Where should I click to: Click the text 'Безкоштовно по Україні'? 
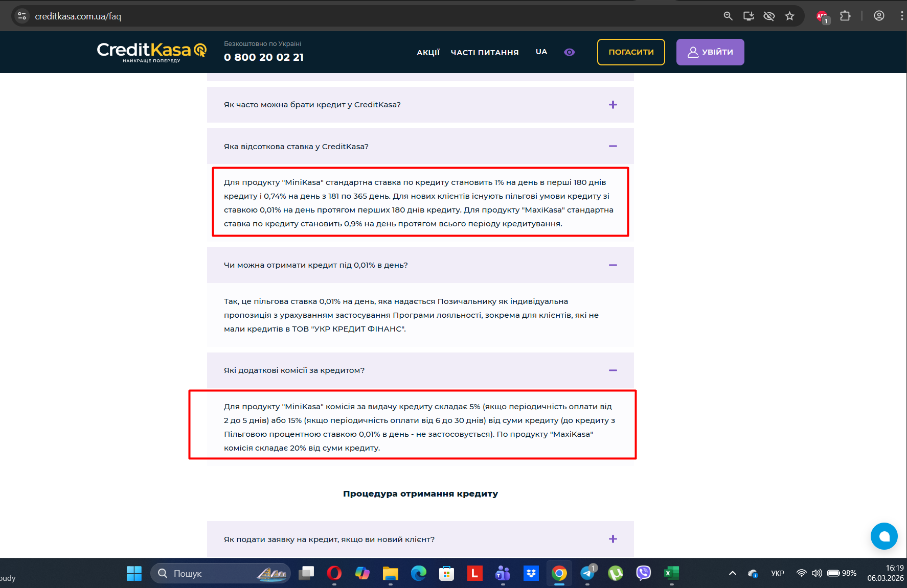[263, 44]
